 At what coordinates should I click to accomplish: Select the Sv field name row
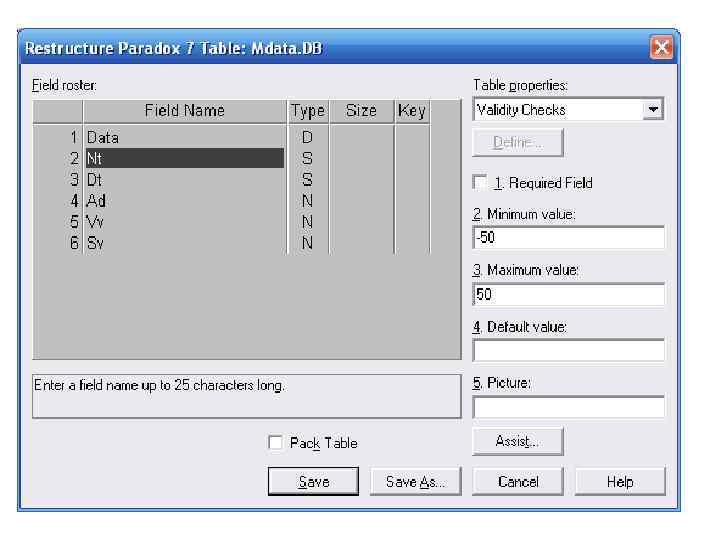(x=185, y=243)
